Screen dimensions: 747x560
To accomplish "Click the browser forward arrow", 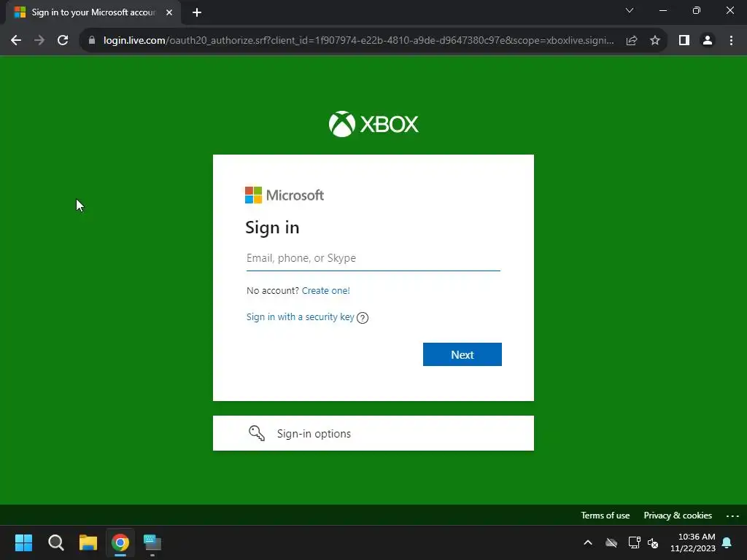I will tap(39, 41).
